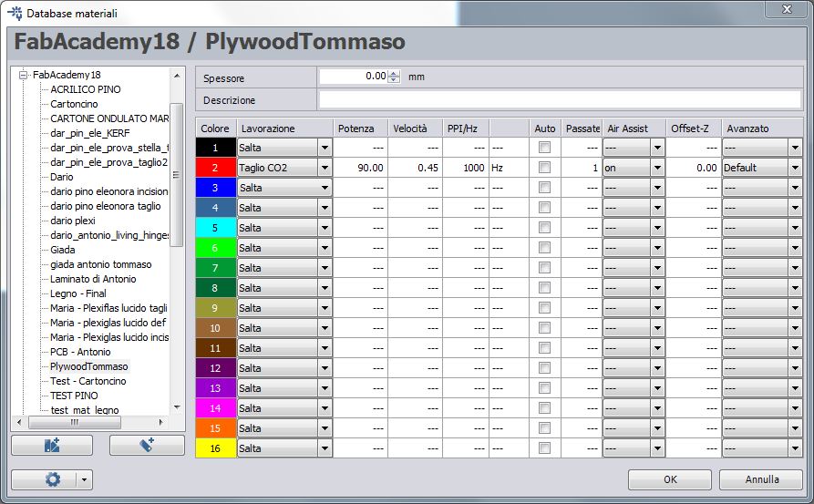Click the Descrizione text field
The image size is (814, 504).
pyautogui.click(x=560, y=99)
